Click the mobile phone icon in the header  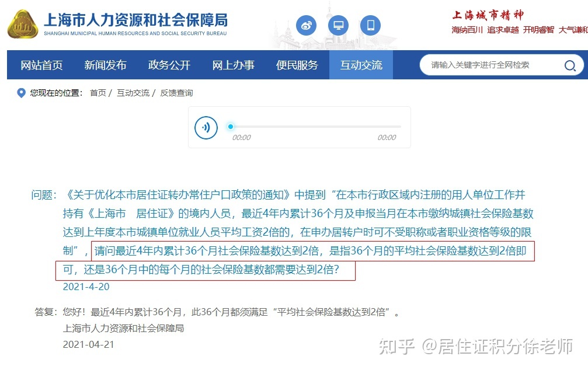[371, 25]
